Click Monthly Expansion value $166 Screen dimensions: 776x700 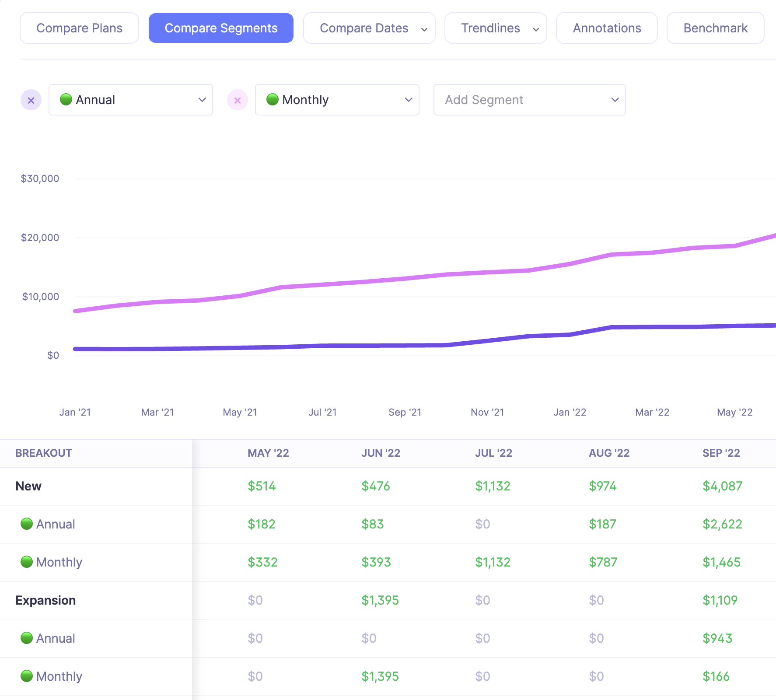point(716,676)
